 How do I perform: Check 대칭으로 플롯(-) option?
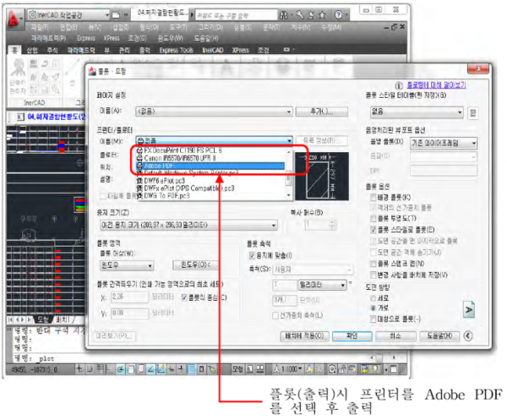click(x=373, y=319)
